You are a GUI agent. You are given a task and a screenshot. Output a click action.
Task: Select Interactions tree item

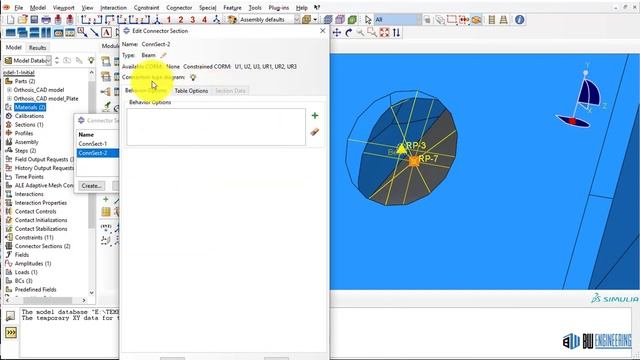coord(29,194)
